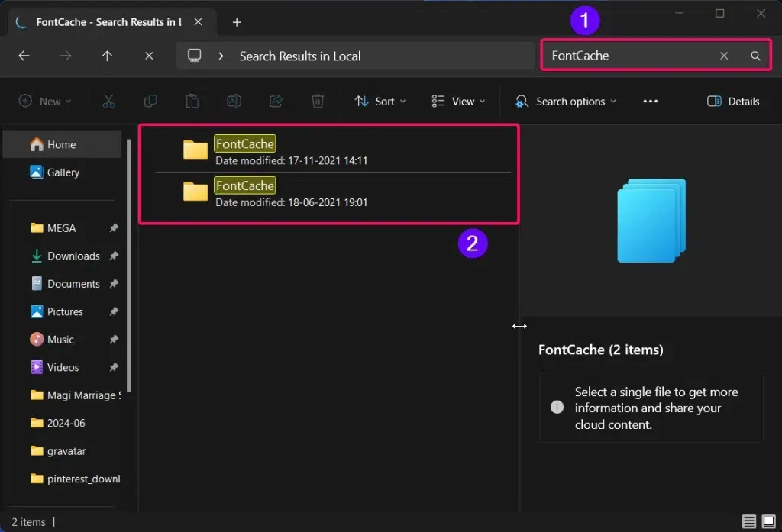
Task: Click the This PC monitor icon in address bar
Action: (195, 56)
